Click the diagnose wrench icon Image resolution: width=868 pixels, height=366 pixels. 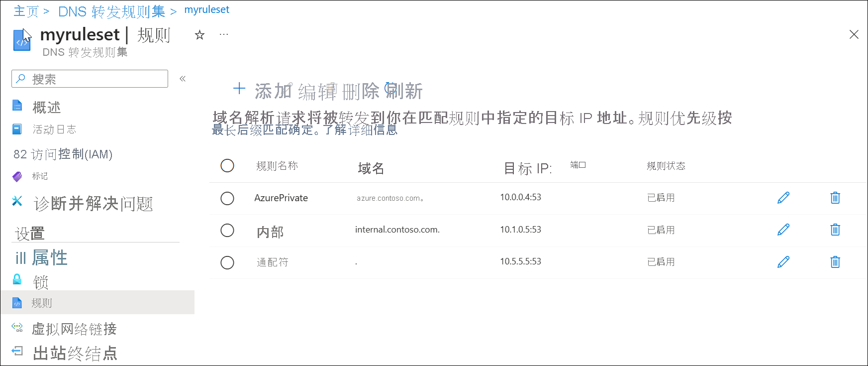coord(17,201)
